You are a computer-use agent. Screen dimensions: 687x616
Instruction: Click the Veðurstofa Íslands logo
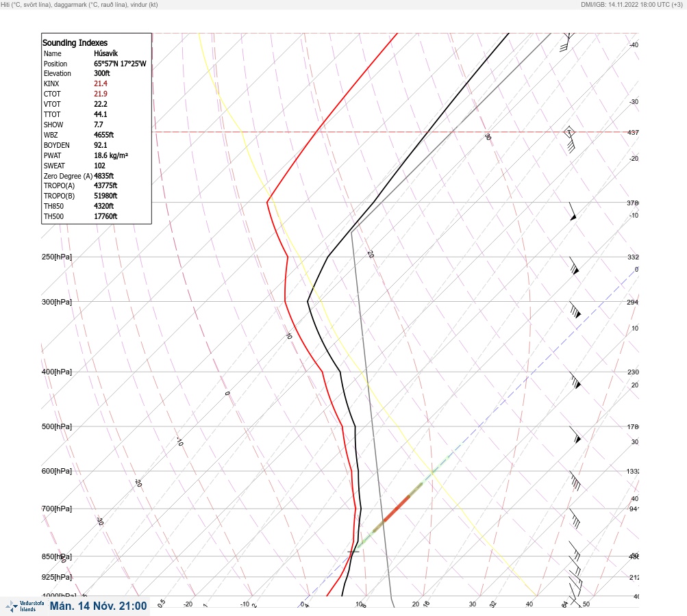tap(25, 606)
